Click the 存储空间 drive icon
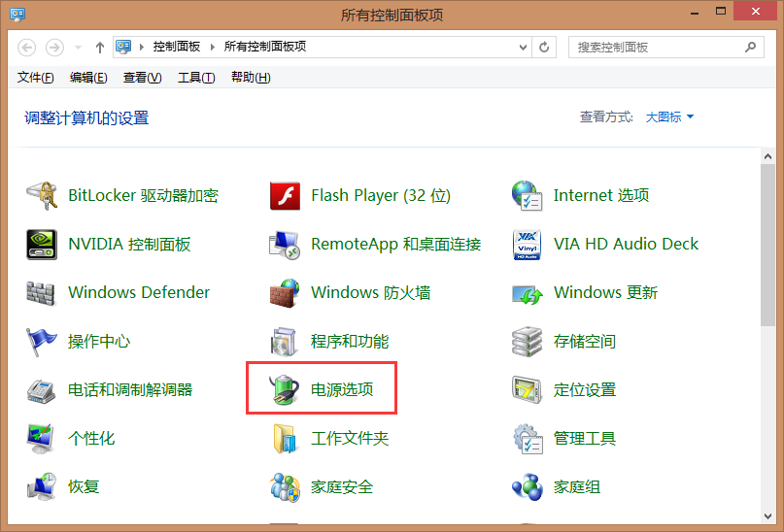Screen dimensions: 784x532 tap(527, 341)
